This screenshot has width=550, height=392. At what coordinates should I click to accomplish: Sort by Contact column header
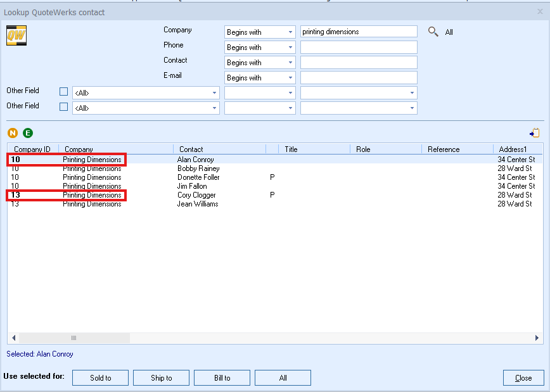pyautogui.click(x=220, y=149)
